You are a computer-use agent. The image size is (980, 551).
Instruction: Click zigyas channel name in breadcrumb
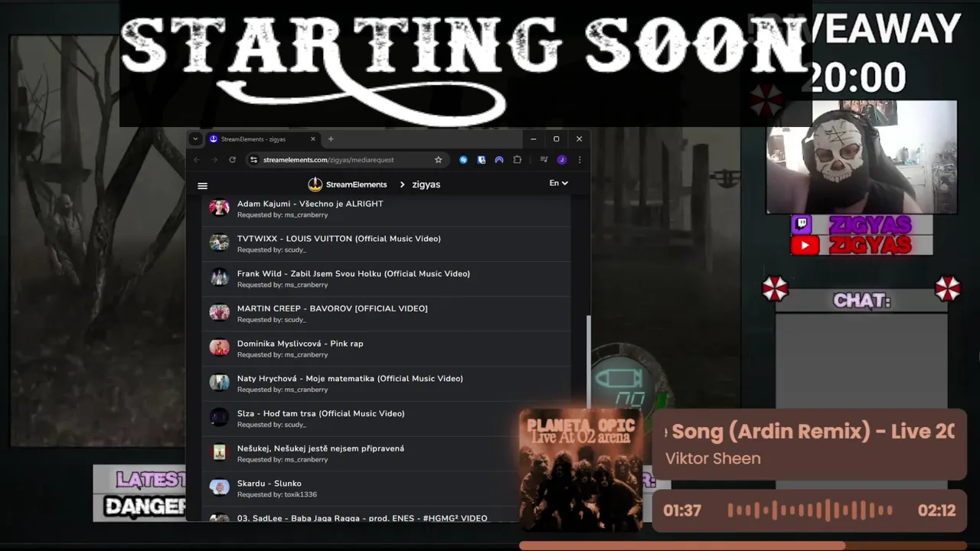(x=426, y=184)
